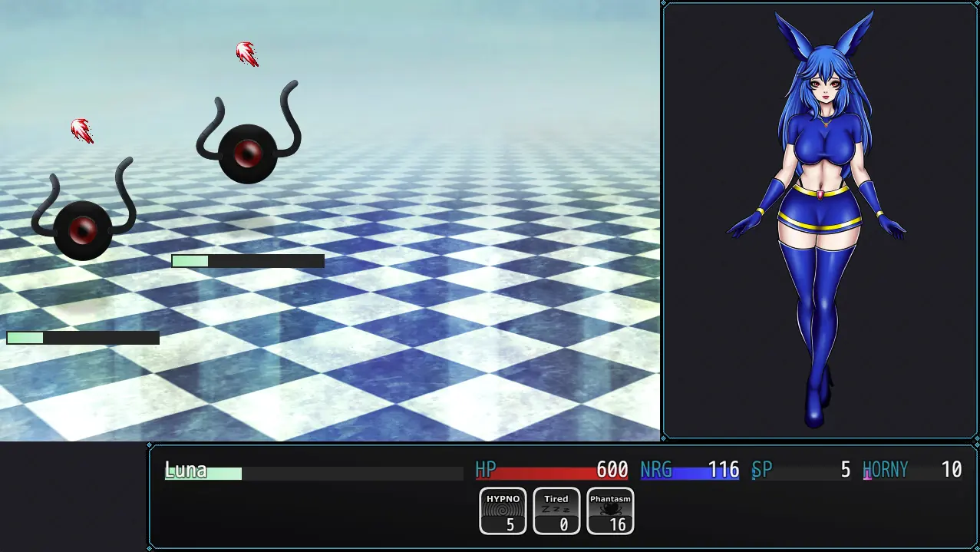Viewport: 980px width, 552px height.
Task: Click the HYPNO counter showing 5
Action: (510, 525)
